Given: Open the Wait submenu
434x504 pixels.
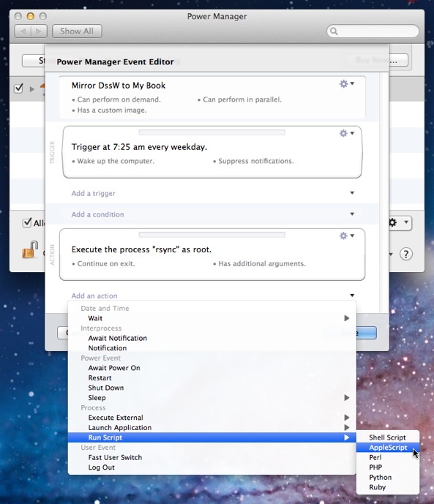Looking at the screenshot, I should [x=212, y=318].
